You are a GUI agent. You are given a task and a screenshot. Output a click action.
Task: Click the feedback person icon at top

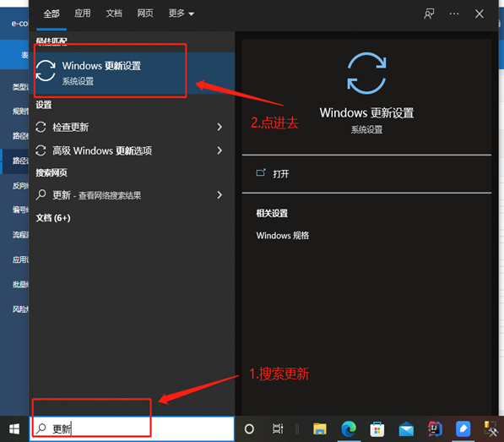(429, 14)
